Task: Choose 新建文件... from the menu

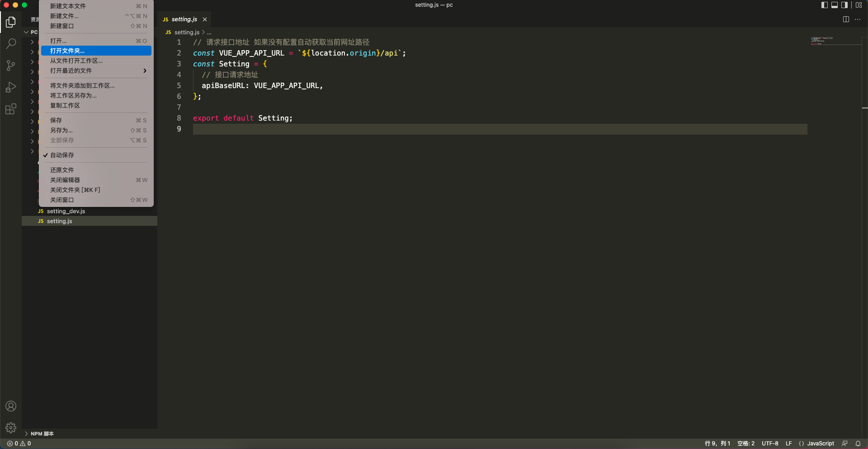Action: coord(95,16)
